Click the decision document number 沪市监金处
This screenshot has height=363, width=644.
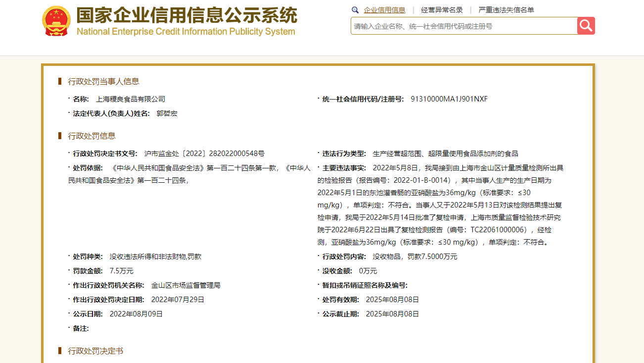point(204,154)
